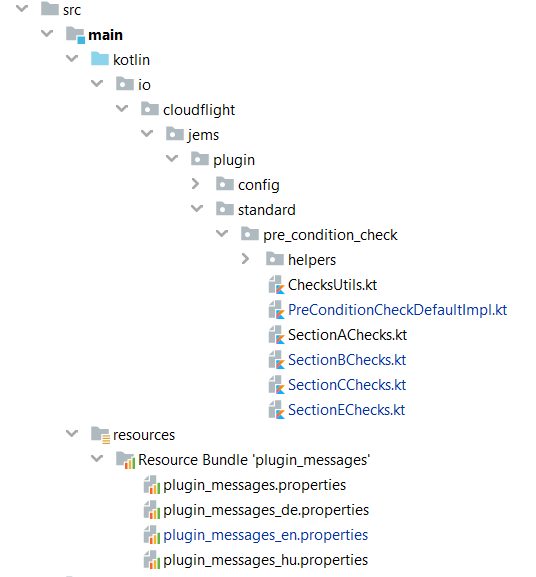
Task: Collapse the resources folder
Action: tap(72, 433)
